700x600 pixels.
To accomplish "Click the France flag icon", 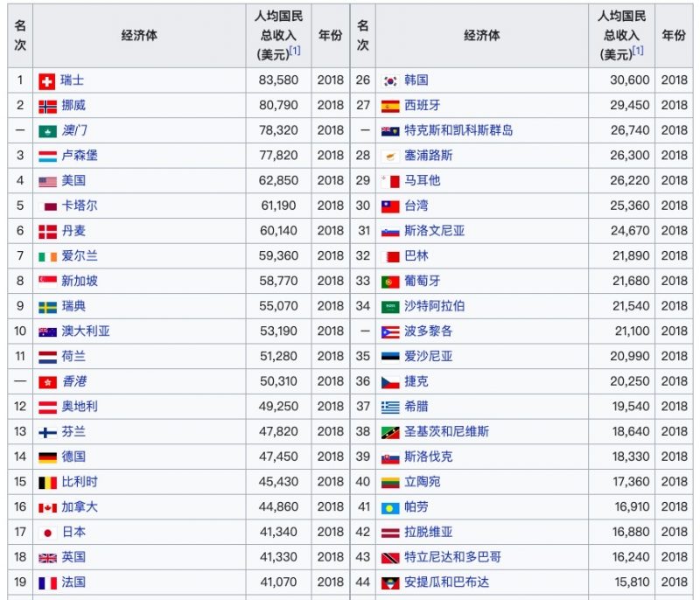I will click(47, 583).
